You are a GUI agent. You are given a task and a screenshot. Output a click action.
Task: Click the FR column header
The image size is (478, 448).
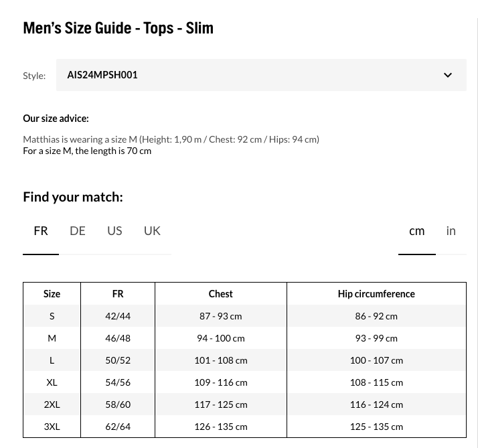tap(118, 294)
